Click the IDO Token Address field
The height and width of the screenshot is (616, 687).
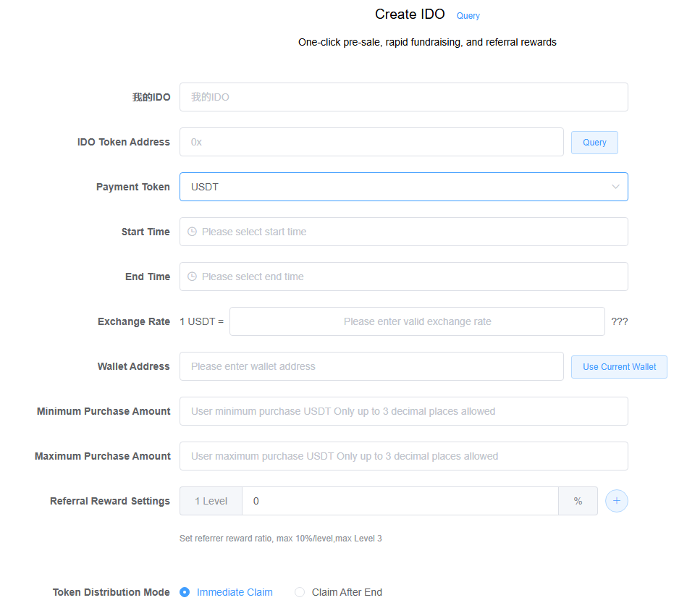[x=371, y=142]
